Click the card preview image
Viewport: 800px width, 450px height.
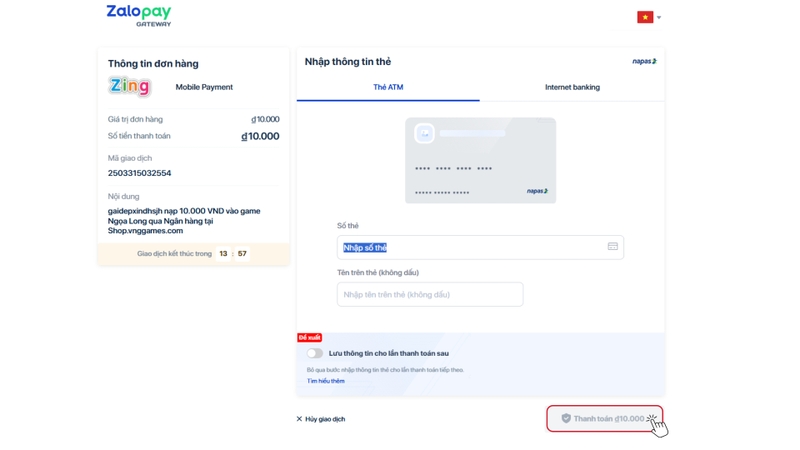pos(480,160)
